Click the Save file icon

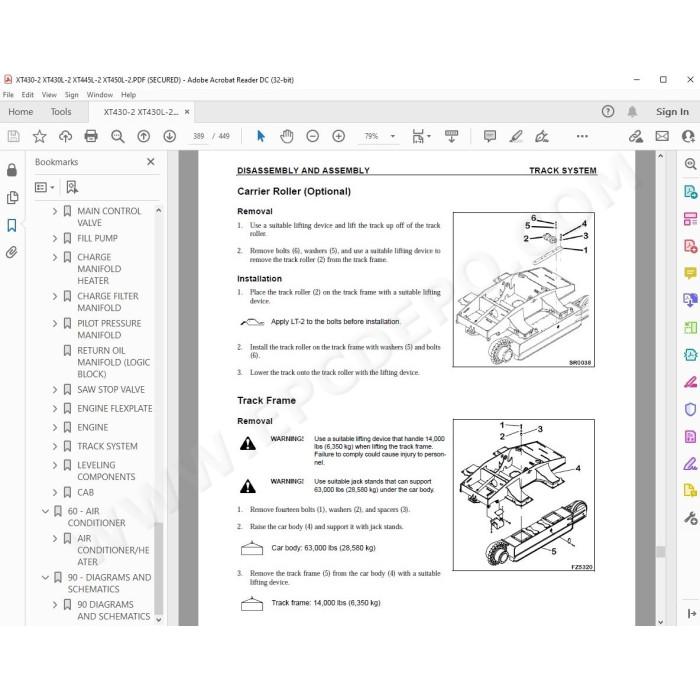point(13,136)
